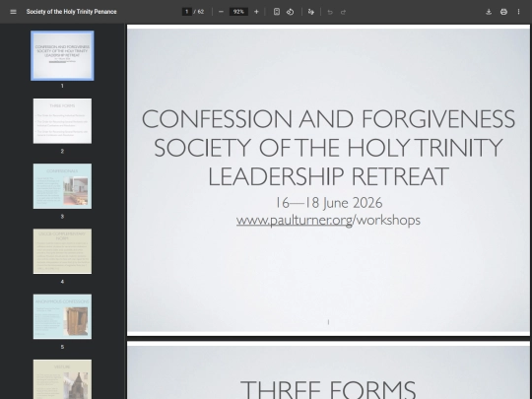Image resolution: width=532 pixels, height=399 pixels.
Task: Open the Complementary Norm page 4 thumbnail
Action: pos(62,251)
